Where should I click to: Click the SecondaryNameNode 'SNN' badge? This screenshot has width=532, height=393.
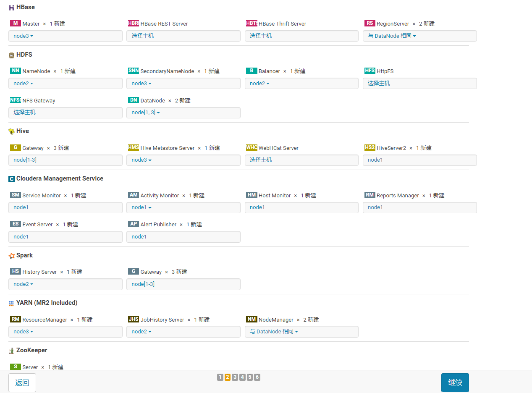pos(134,71)
